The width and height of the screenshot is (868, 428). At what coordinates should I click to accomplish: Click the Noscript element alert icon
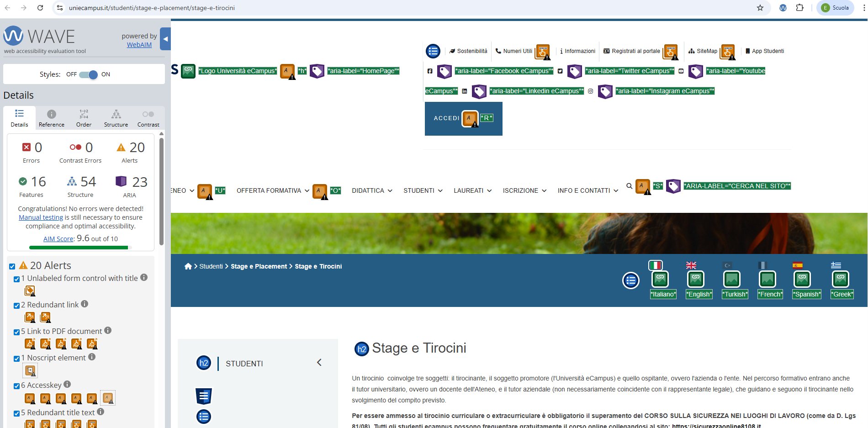click(30, 370)
